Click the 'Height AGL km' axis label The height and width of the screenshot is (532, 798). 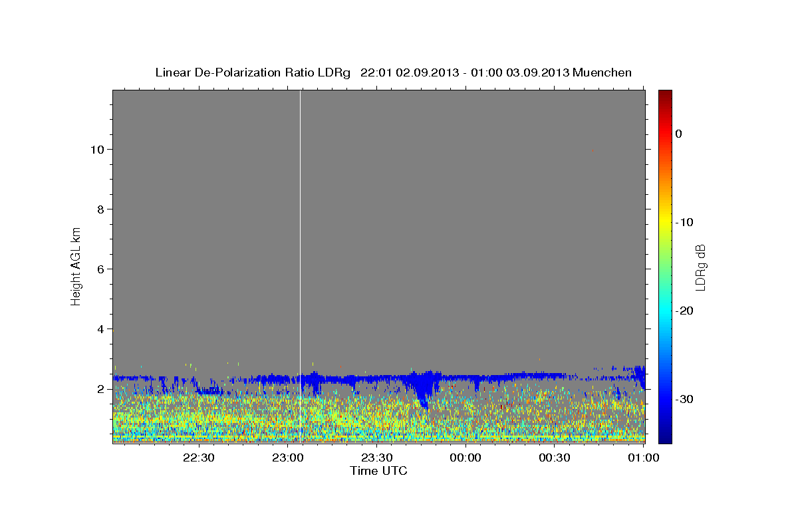[x=76, y=267]
